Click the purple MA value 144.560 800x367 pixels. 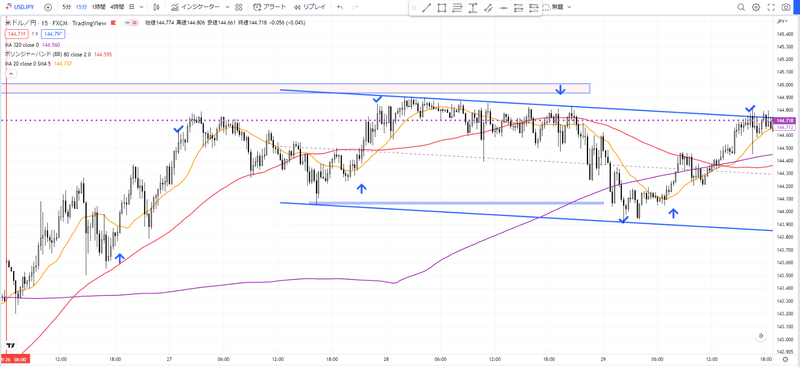click(51, 45)
